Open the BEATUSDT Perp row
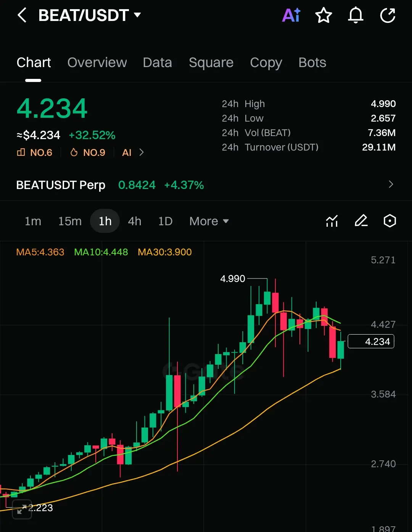This screenshot has height=532, width=412. tap(206, 185)
